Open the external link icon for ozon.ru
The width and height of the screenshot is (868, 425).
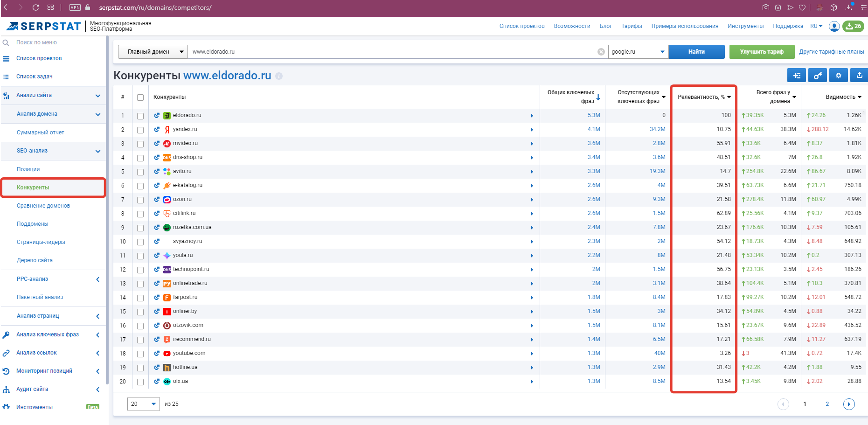(x=157, y=199)
